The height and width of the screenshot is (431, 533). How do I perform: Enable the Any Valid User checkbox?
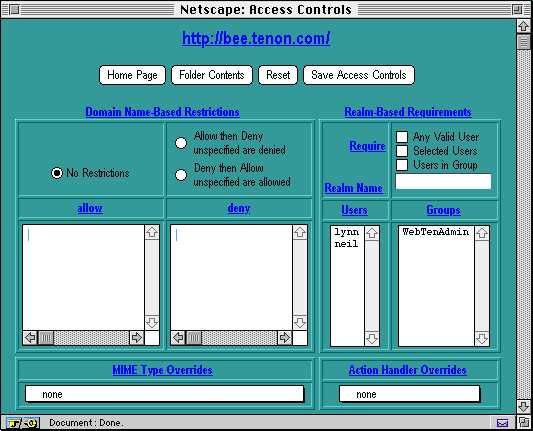point(402,137)
